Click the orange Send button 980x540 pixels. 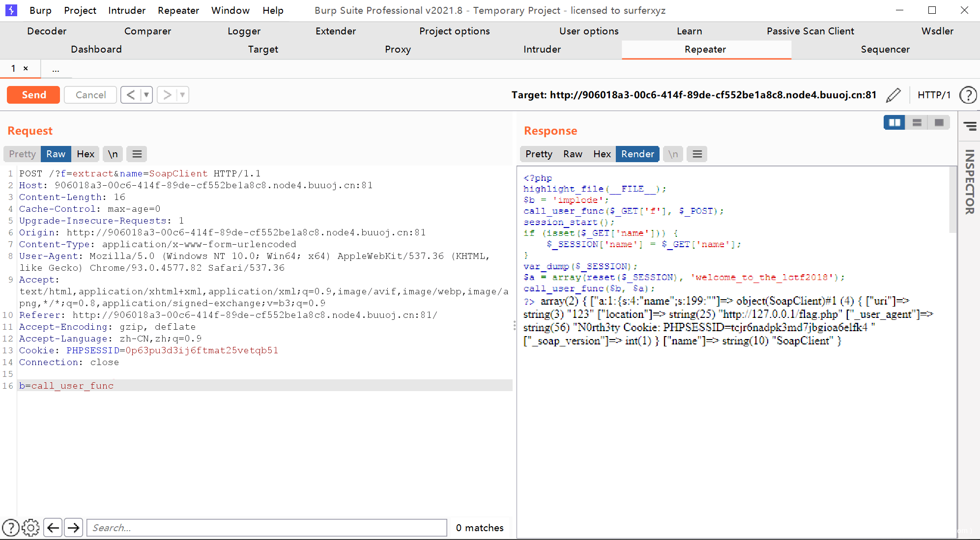tap(33, 95)
